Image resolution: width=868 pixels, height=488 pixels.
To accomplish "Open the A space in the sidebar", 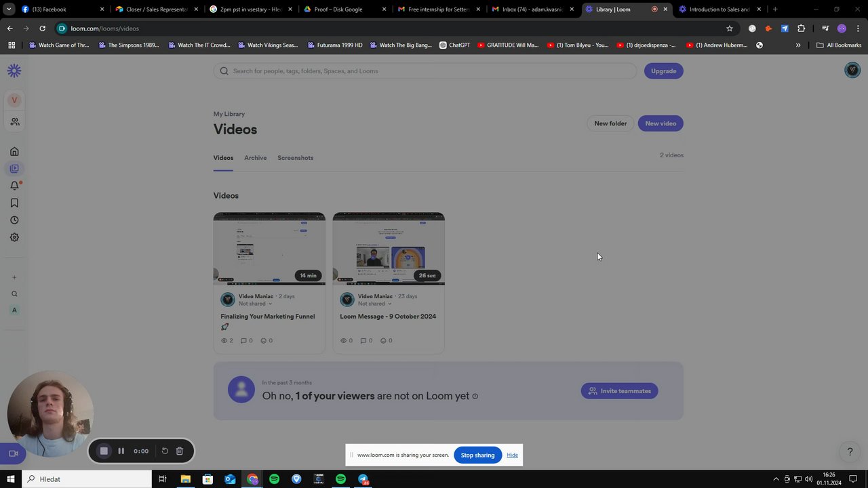I will tap(14, 310).
